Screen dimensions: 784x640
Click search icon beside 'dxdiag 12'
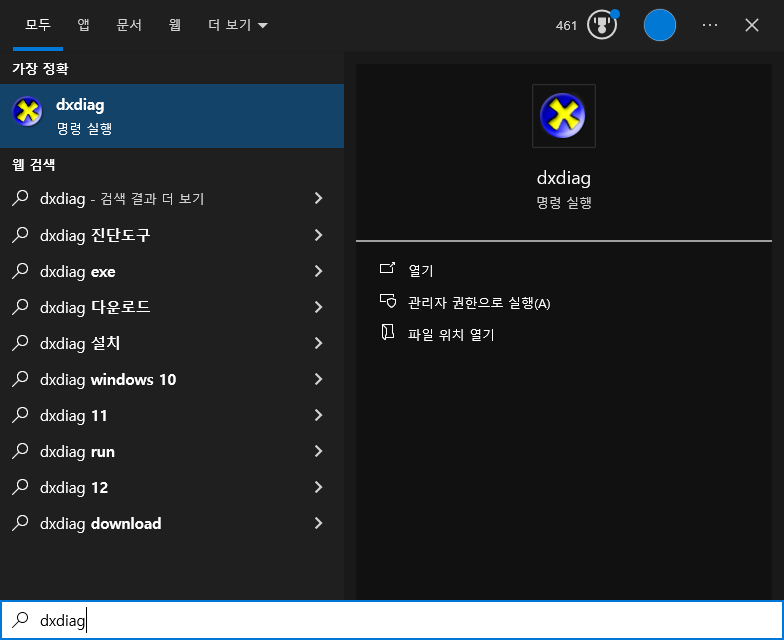(20, 486)
